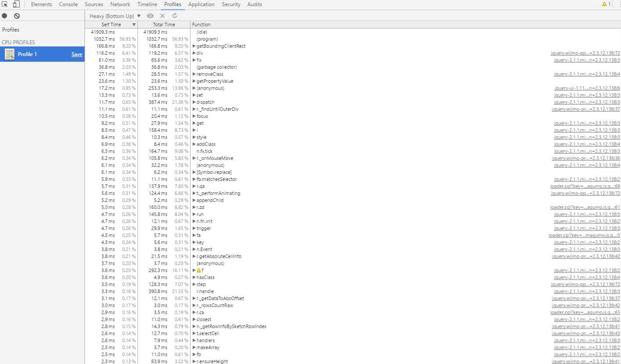
Task: Select the r.handle row
Action: pyautogui.click(x=353, y=291)
